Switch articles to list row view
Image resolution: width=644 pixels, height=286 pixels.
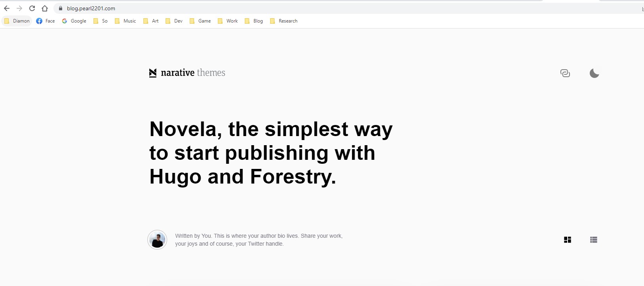click(x=593, y=240)
